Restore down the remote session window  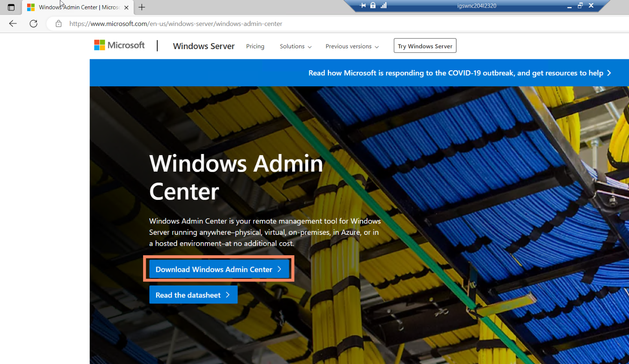580,5
